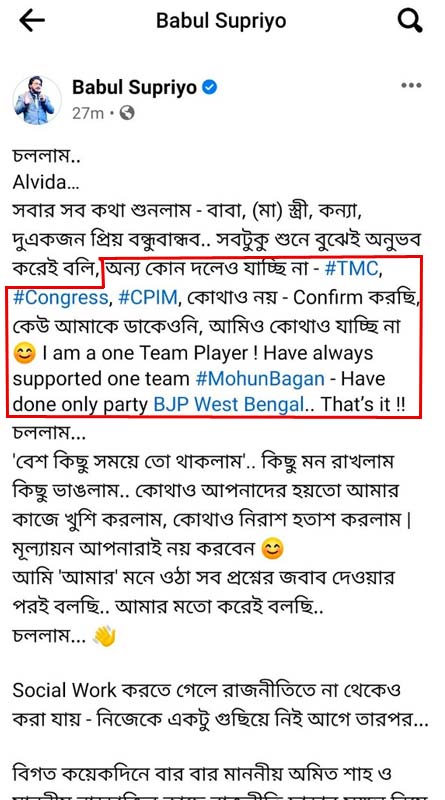Tap the smiling emoji before 'I am a one Team Player'
Screen dimensions: 445x800
24,354
